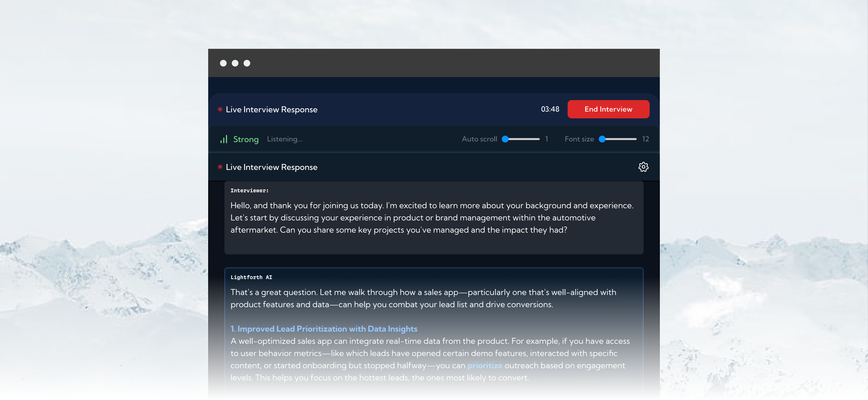The height and width of the screenshot is (400, 868).
Task: Adjust the Auto scroll slider handle
Action: [505, 139]
